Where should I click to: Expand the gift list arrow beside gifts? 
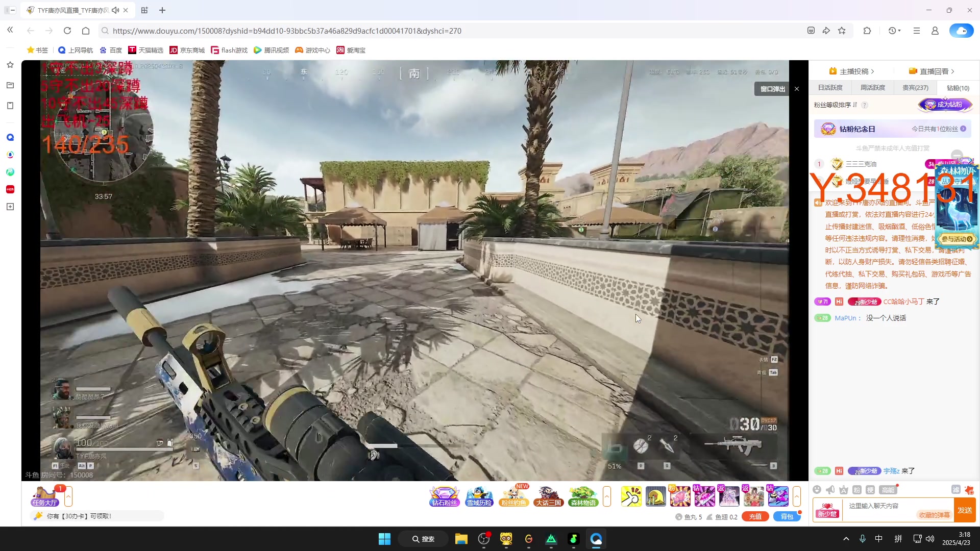tap(796, 496)
